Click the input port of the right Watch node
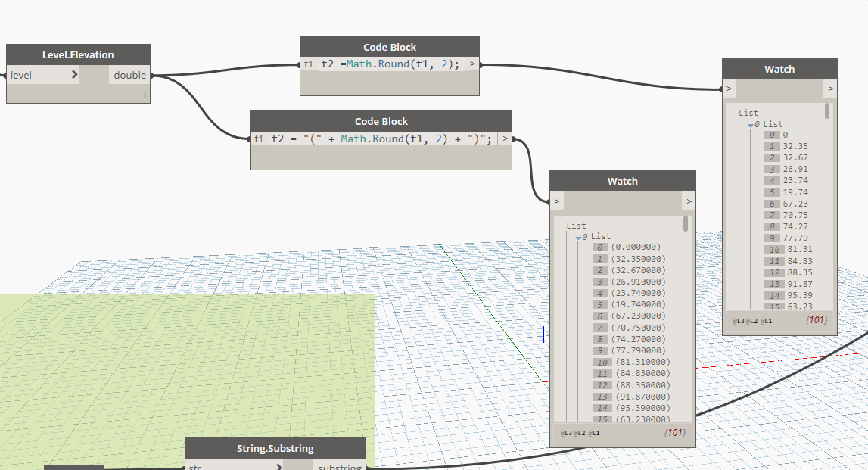The image size is (868, 470). 729,89
